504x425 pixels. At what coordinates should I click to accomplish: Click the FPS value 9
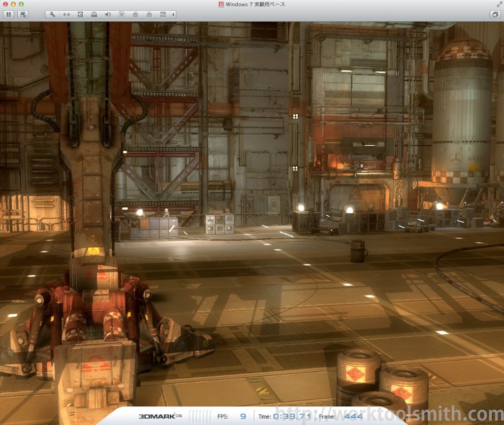pos(243,416)
